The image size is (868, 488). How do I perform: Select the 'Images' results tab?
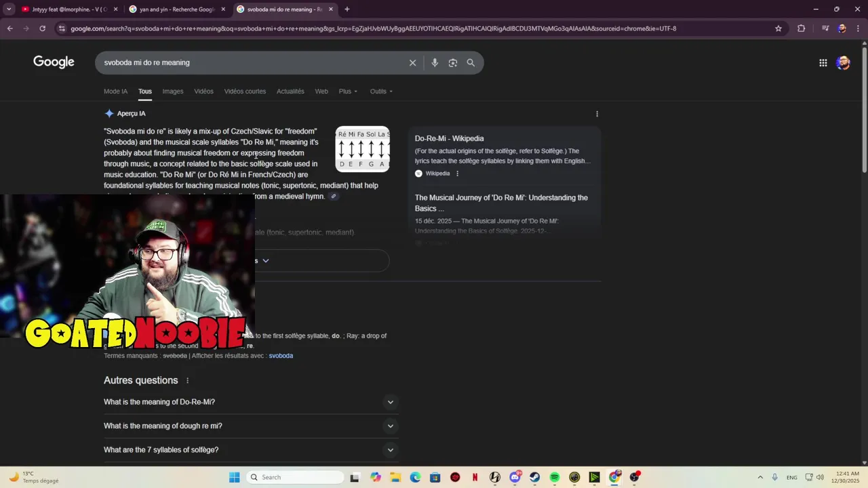172,91
